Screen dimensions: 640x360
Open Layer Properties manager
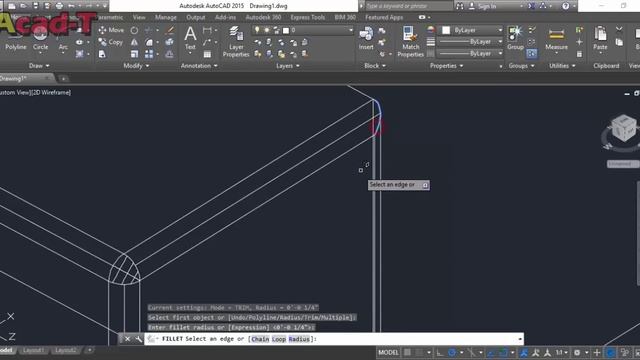coord(236,41)
